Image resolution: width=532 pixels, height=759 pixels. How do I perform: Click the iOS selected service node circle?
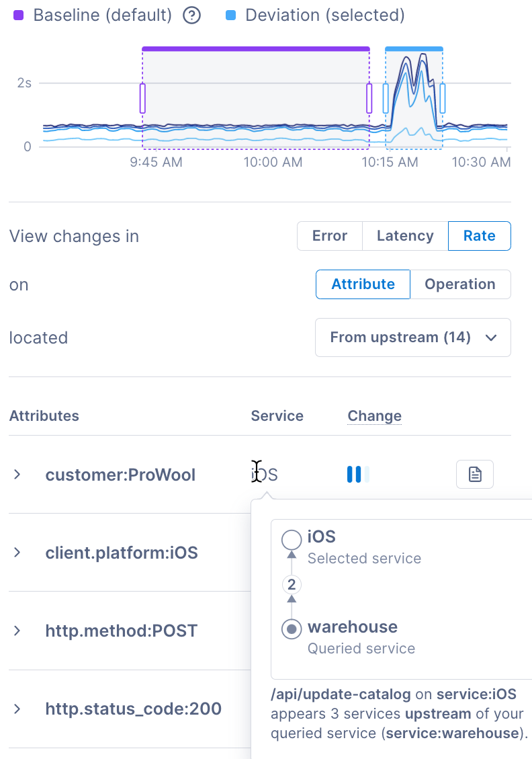tap(292, 539)
